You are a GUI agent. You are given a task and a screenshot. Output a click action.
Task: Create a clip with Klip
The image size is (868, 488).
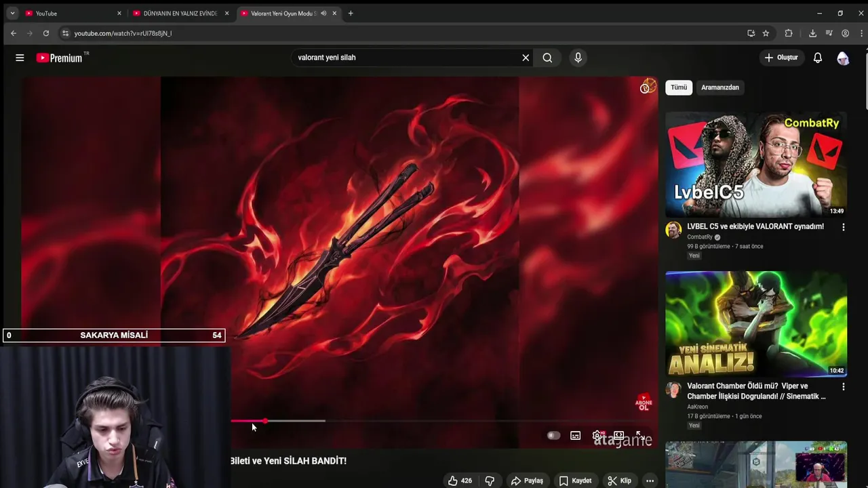(x=619, y=481)
